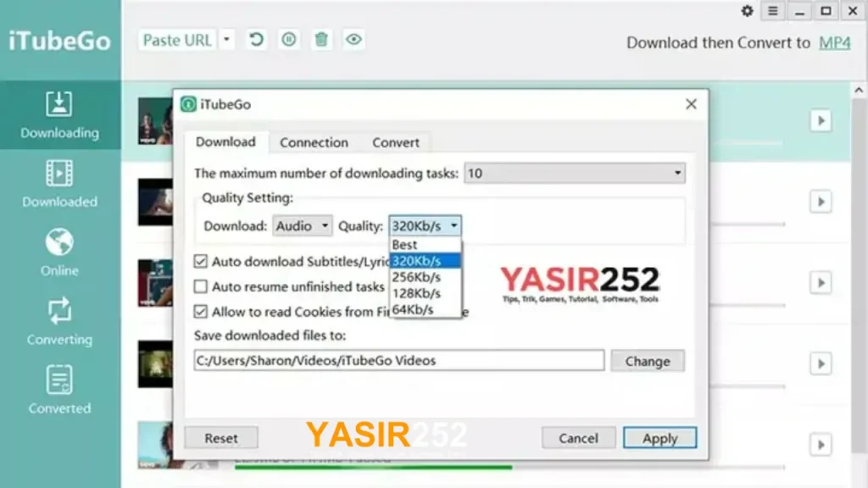The width and height of the screenshot is (868, 488).
Task: Toggle the eye private mode icon
Action: click(353, 39)
